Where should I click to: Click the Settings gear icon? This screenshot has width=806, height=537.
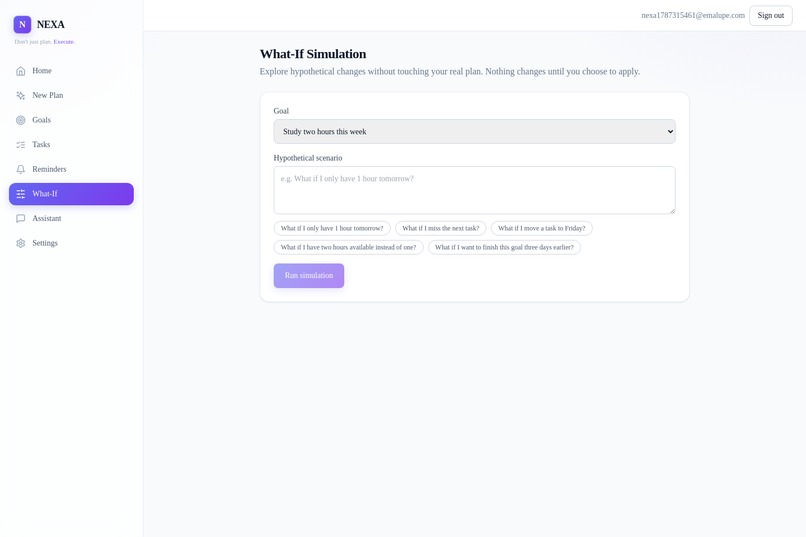(x=21, y=243)
